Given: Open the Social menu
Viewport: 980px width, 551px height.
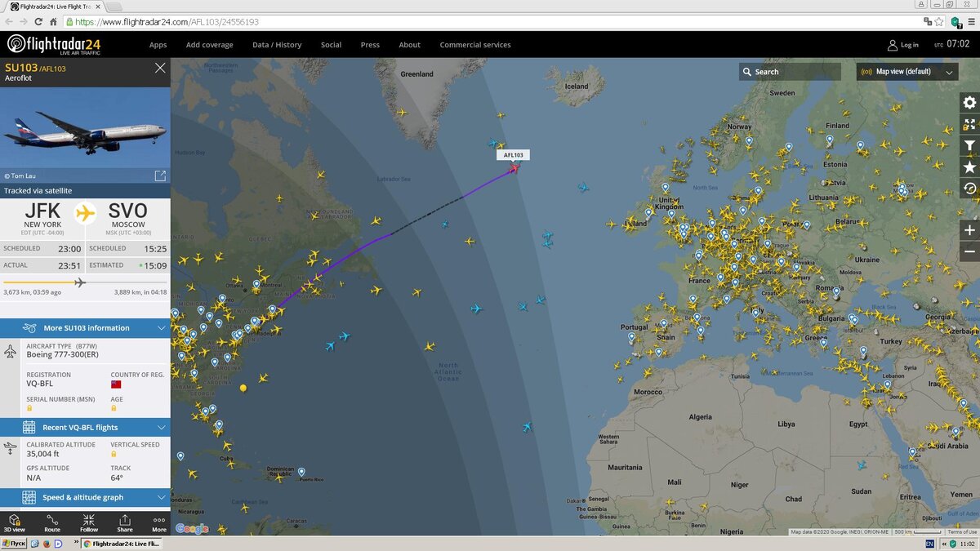Looking at the screenshot, I should pyautogui.click(x=331, y=45).
